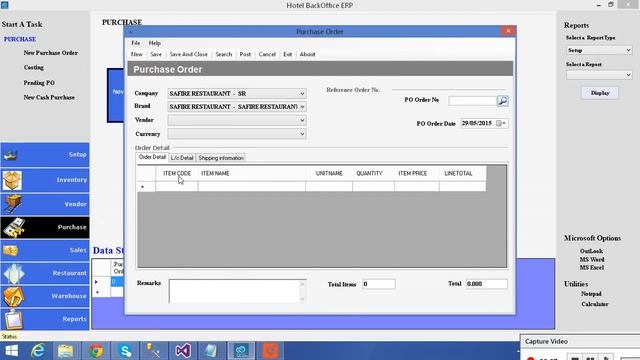Open the Purchase module cash icon
The width and height of the screenshot is (640, 360).
click(x=13, y=227)
